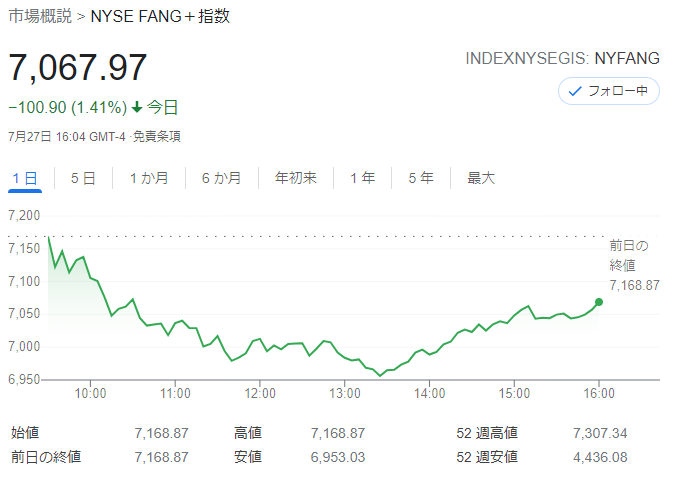
Task: Switch to the 1か月 range tab
Action: pyautogui.click(x=149, y=178)
